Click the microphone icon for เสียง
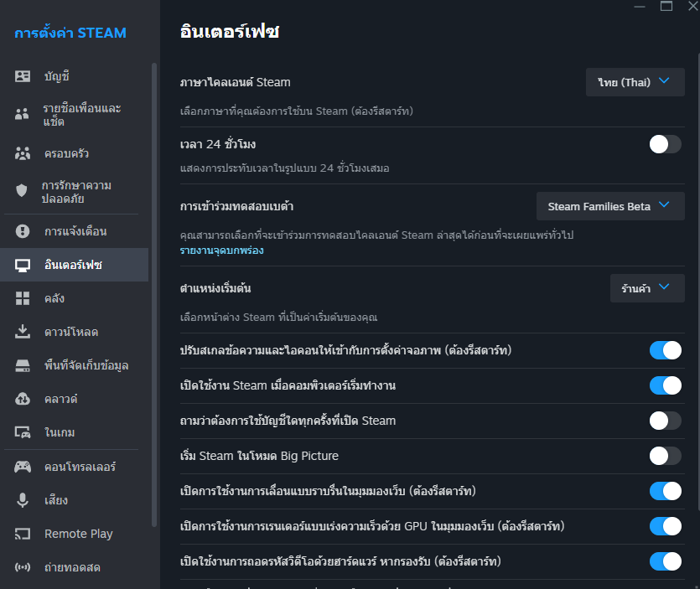Image resolution: width=700 pixels, height=589 pixels. click(23, 500)
